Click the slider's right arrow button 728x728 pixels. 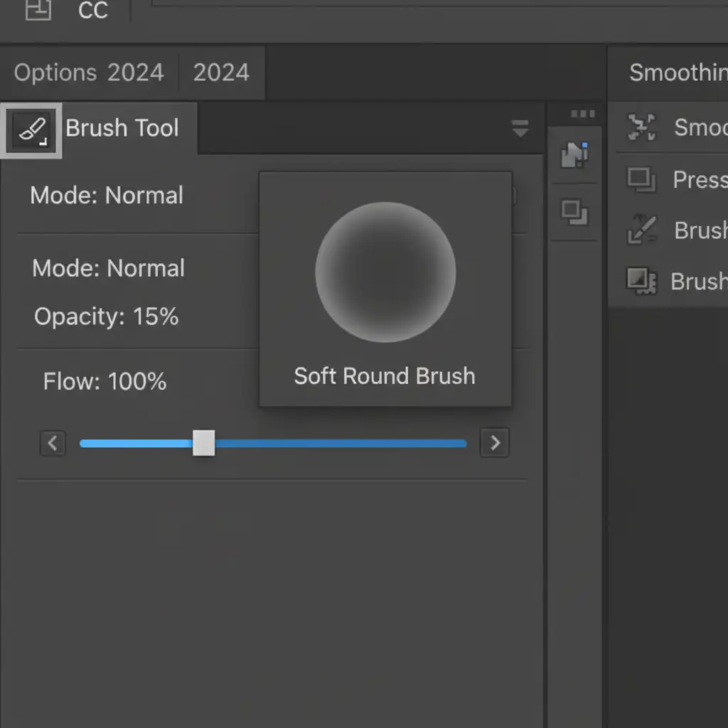pyautogui.click(x=495, y=444)
